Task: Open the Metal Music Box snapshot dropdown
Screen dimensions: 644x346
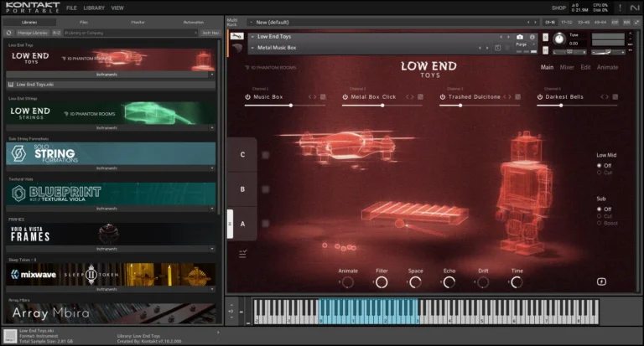Action: click(x=252, y=48)
